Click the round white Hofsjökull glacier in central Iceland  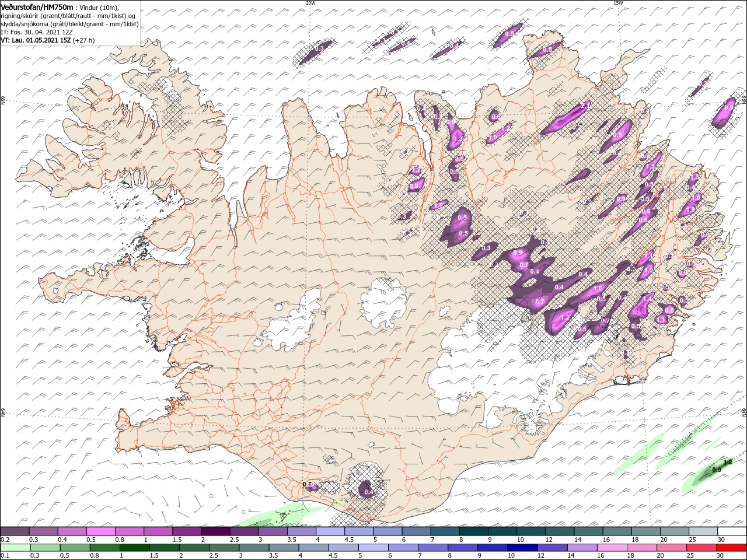(x=384, y=302)
